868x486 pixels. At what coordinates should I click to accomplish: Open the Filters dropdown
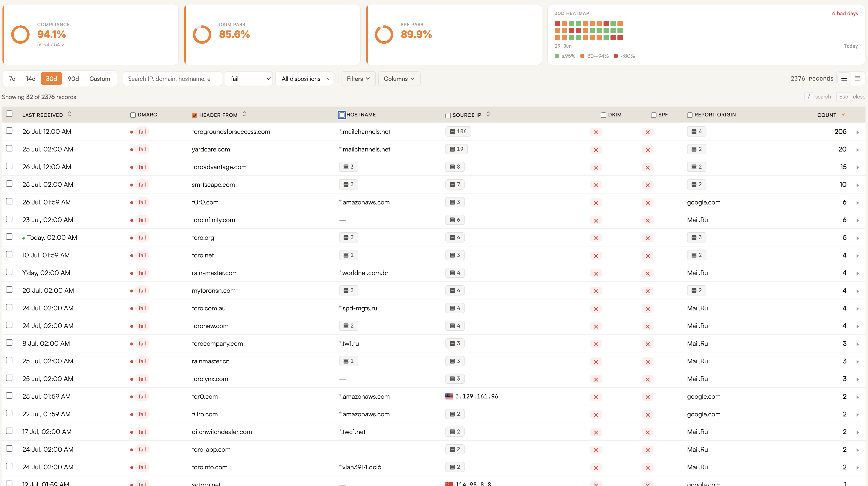point(358,79)
